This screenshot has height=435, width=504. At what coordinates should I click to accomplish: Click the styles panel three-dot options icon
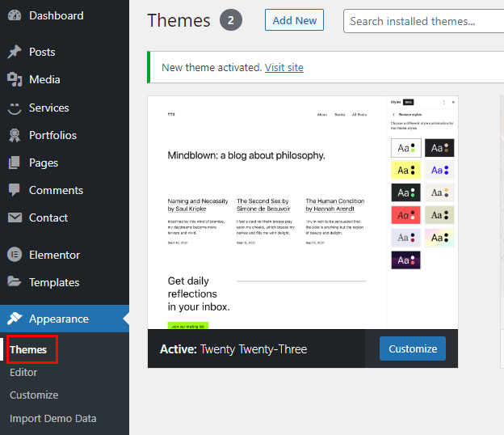[x=444, y=102]
